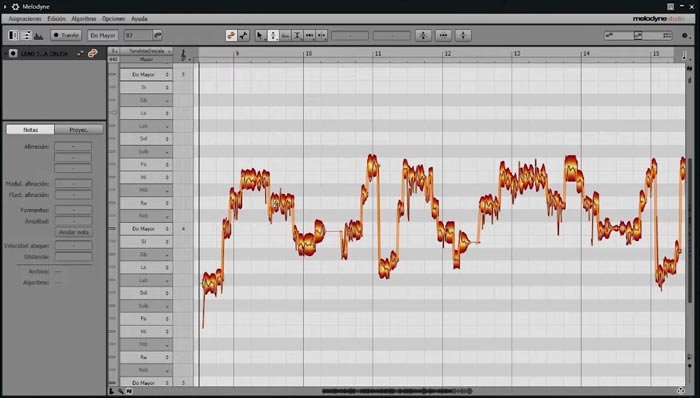Click the thermometer icon right of time ruler
This screenshot has width=700, height=398.
pyautogui.click(x=685, y=55)
